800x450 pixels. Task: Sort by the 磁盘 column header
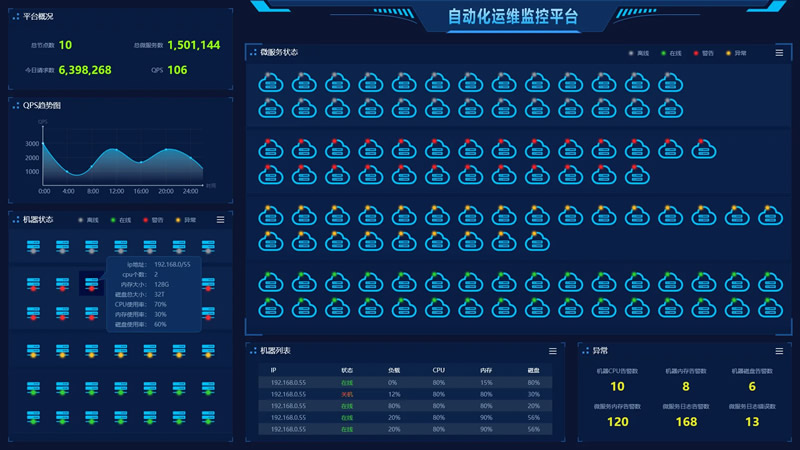point(534,370)
